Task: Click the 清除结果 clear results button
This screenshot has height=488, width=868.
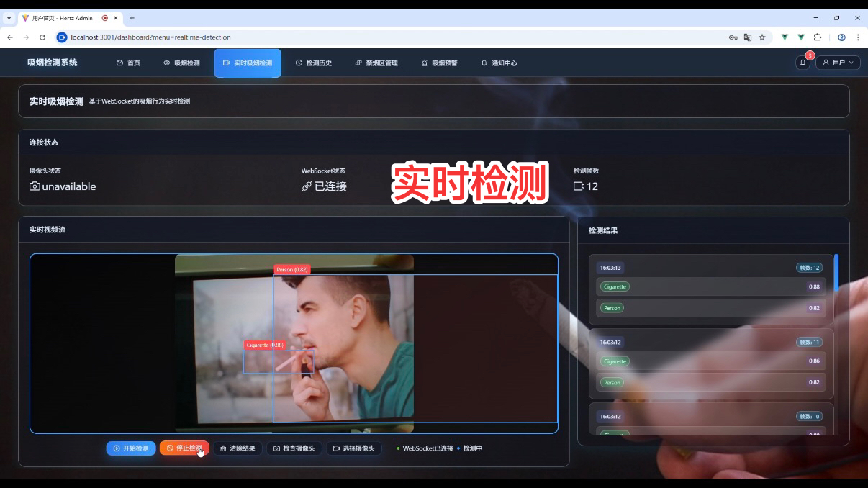Action: pyautogui.click(x=238, y=448)
